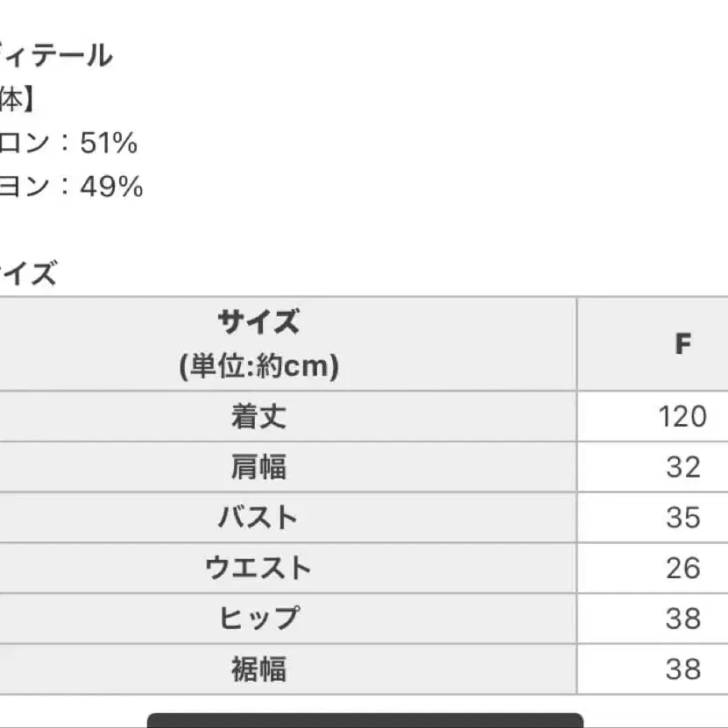Screen dimensions: 728x728
Task: Select the 裾幅 row label
Action: 258,669
